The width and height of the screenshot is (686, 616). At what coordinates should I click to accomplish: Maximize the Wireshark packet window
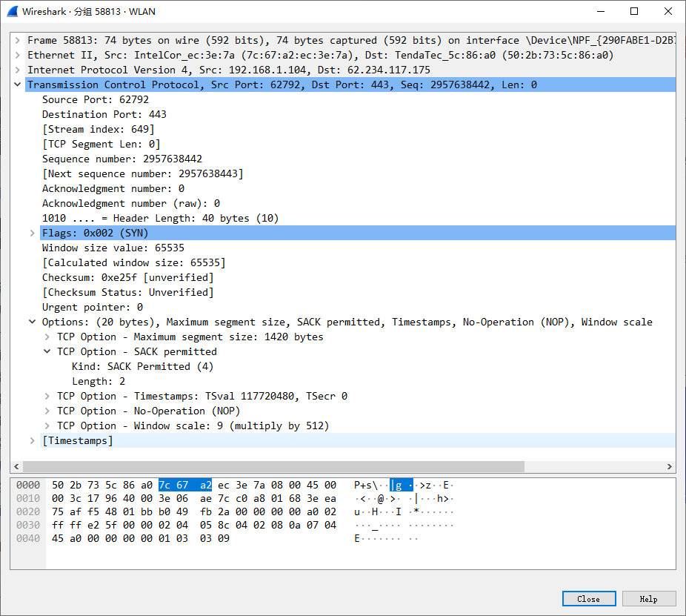(634, 12)
